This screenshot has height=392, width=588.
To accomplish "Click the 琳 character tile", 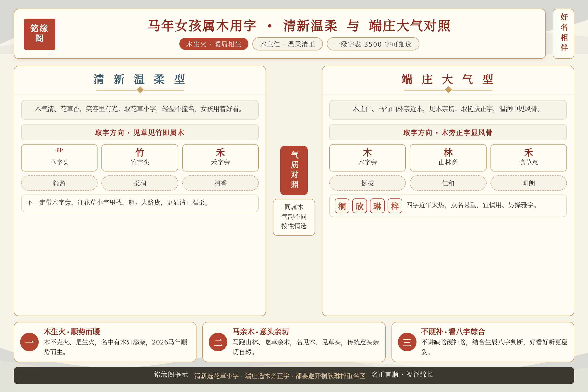I will tap(377, 206).
